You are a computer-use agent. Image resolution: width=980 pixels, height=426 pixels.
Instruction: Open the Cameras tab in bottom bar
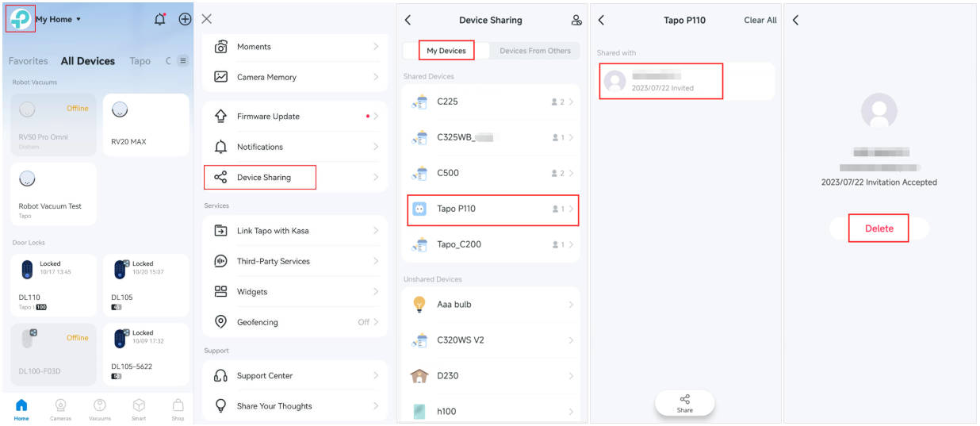61,409
